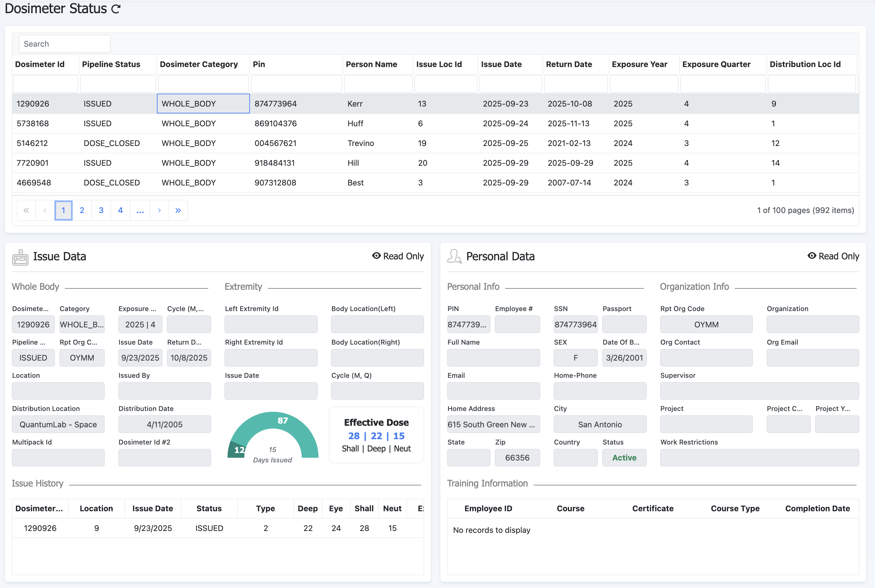
Task: Click the Search box above grid
Action: (65, 44)
